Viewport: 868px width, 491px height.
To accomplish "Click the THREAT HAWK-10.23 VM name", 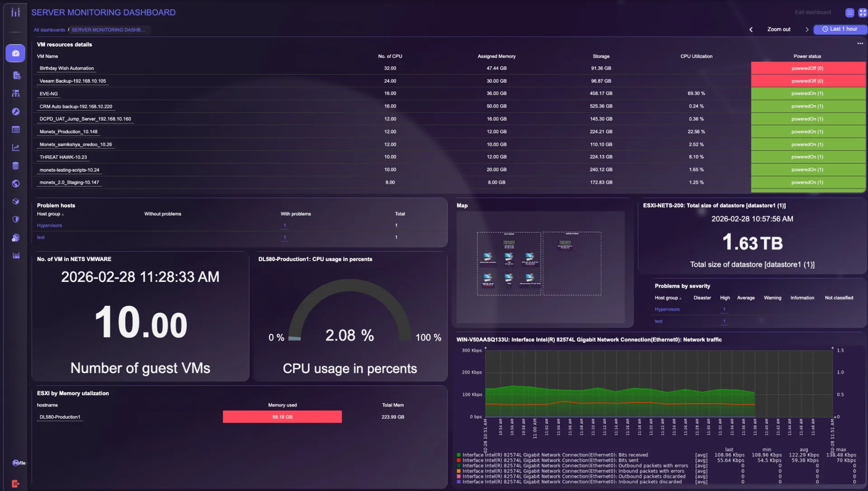I will (x=63, y=157).
